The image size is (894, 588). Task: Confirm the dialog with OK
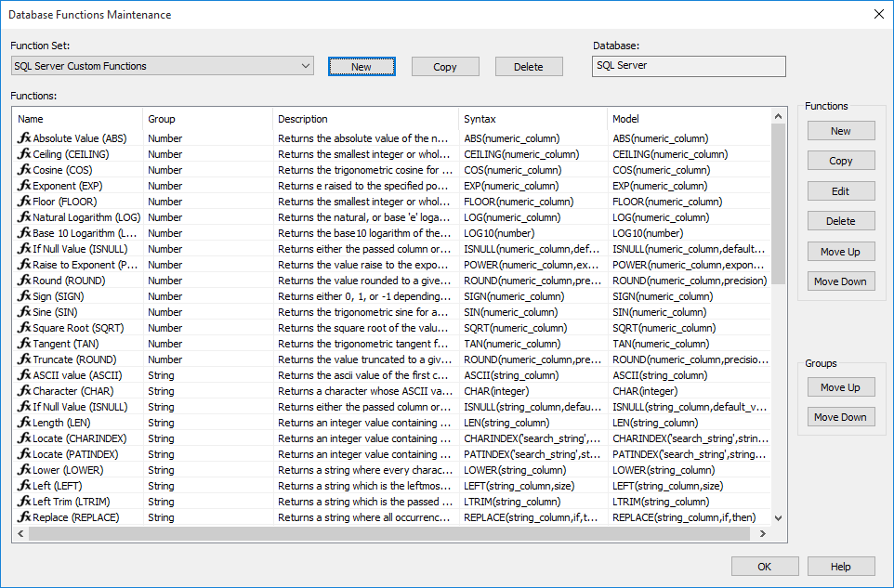(x=765, y=567)
